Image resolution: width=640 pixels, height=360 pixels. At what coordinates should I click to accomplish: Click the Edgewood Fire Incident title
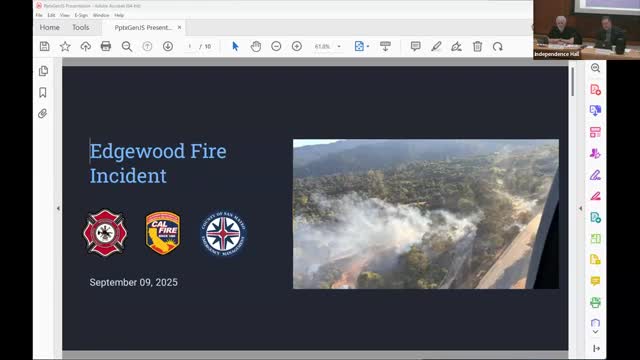tap(158, 163)
